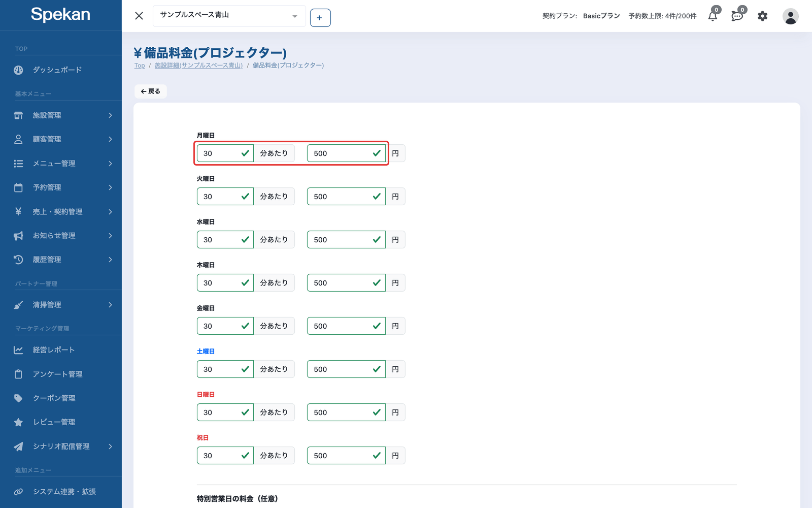812x508 pixels.
Task: Edit the 水曜日 price field
Action: click(x=346, y=240)
